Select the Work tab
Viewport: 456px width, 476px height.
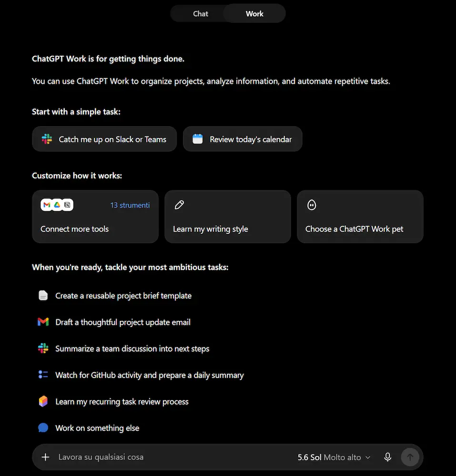(x=254, y=14)
